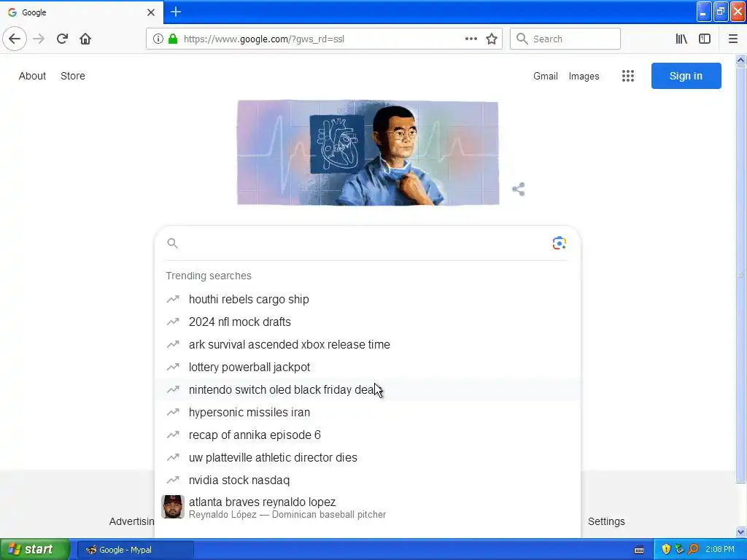Screen dimensions: 747x560
Task: Click the orange magnifier tray icon
Action: pyautogui.click(x=693, y=550)
